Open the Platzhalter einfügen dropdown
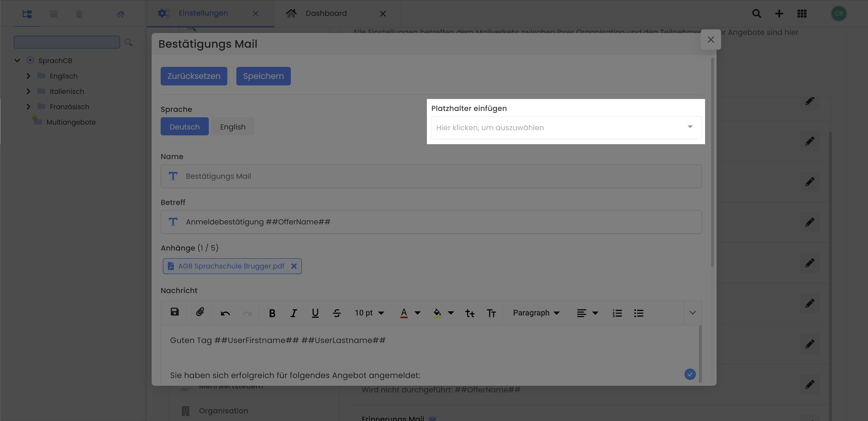This screenshot has height=421, width=868. (x=566, y=127)
